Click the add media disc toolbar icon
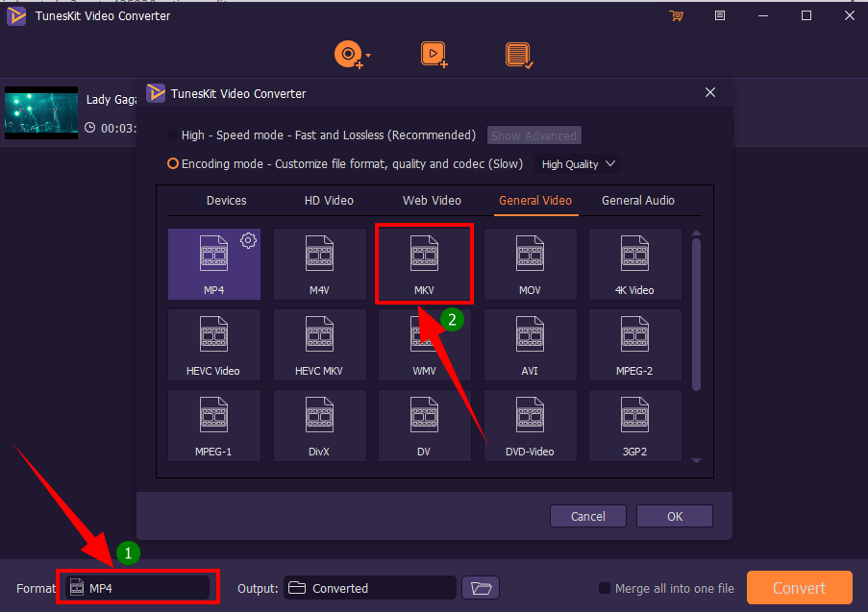868x612 pixels. pyautogui.click(x=348, y=54)
